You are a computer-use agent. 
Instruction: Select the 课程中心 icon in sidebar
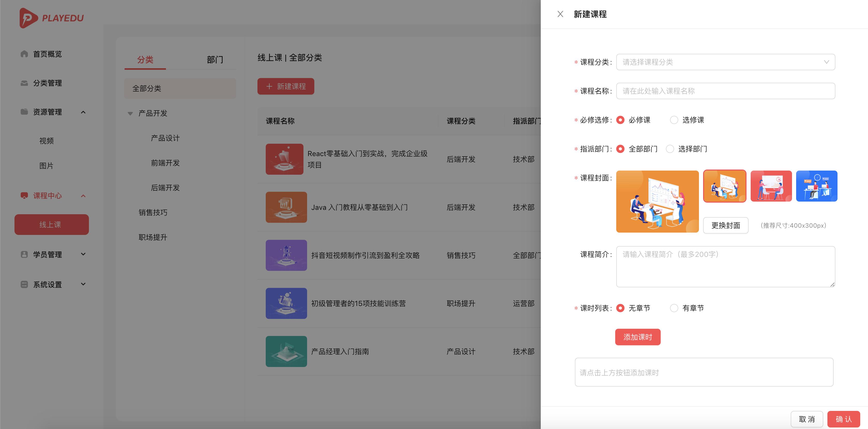[x=24, y=196]
